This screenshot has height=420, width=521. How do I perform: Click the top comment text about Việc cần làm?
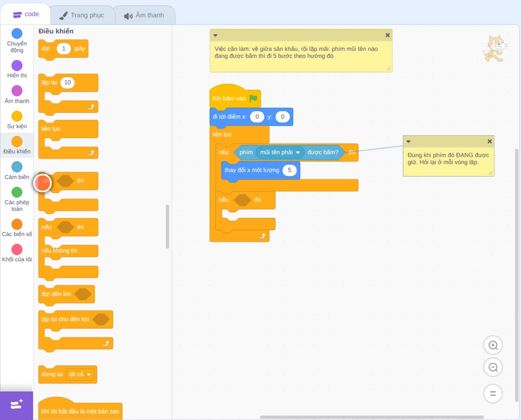296,53
